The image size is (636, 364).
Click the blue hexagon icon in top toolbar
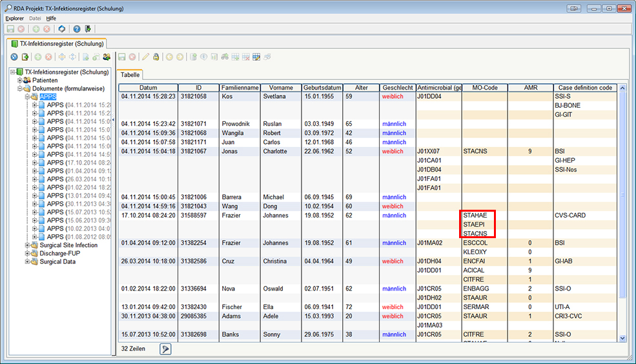point(61,29)
